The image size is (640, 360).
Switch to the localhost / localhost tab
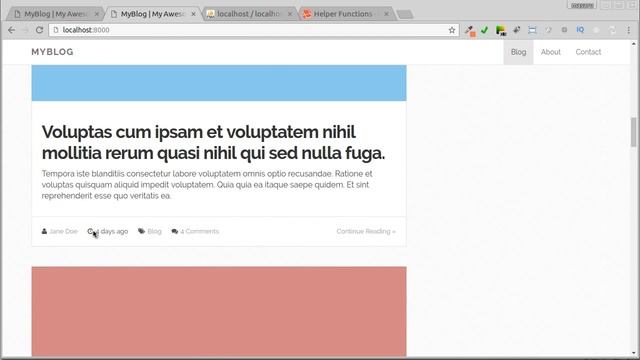249,14
